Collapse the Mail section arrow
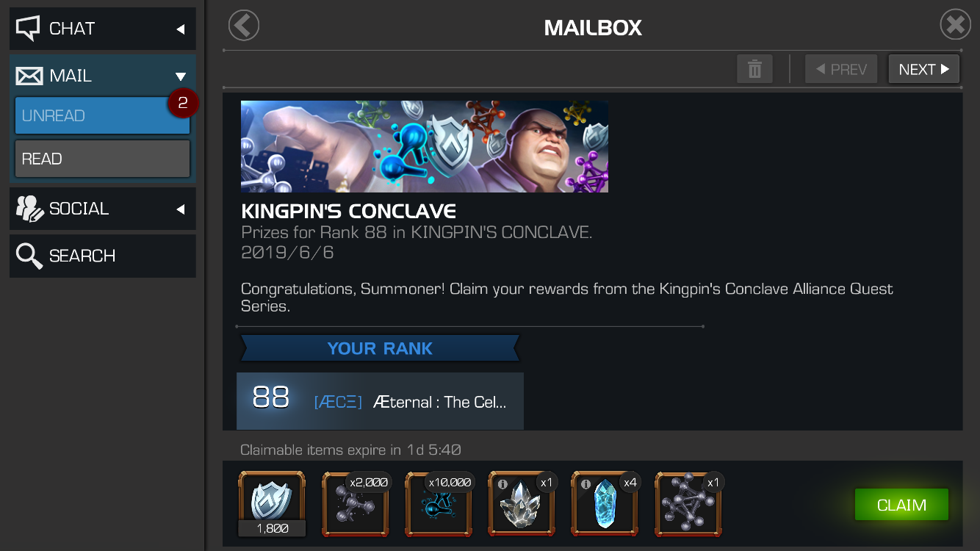The width and height of the screenshot is (980, 551). coord(181,76)
